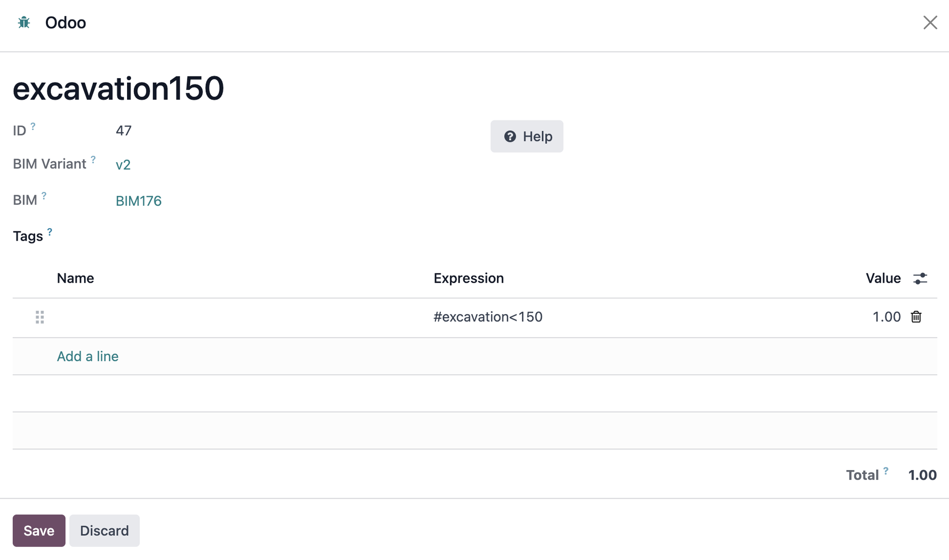Open the v2 BIM Variant link
Image resolution: width=949 pixels, height=560 pixels.
pyautogui.click(x=123, y=165)
